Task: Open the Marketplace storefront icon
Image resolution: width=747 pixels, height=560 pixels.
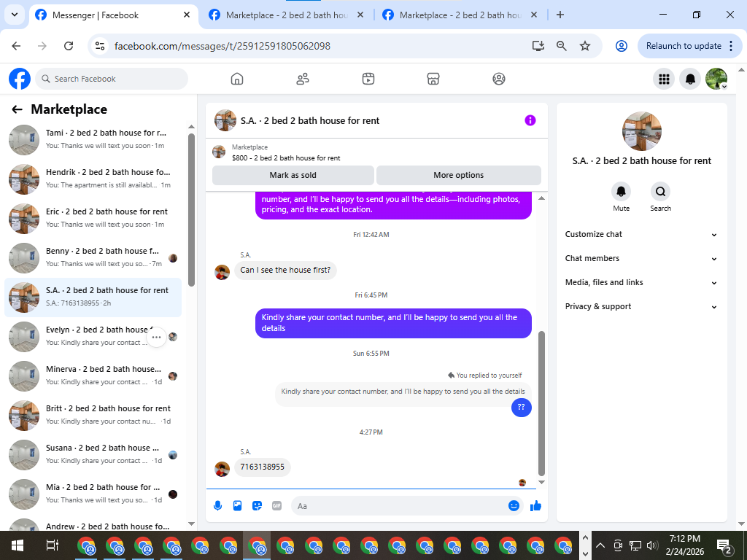Action: [x=433, y=79]
